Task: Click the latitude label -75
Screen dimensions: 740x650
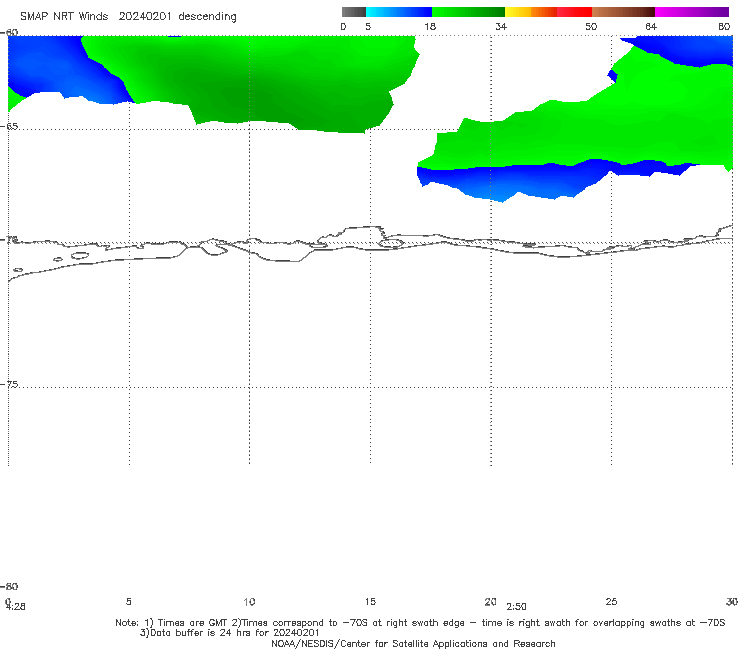Action: 9,384
